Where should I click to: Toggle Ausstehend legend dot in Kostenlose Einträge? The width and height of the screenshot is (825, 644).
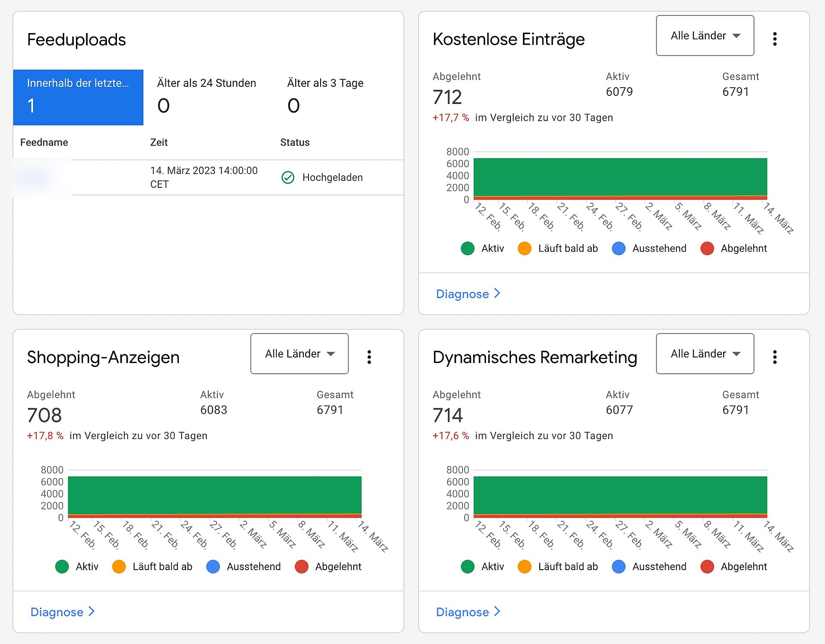[x=618, y=248]
